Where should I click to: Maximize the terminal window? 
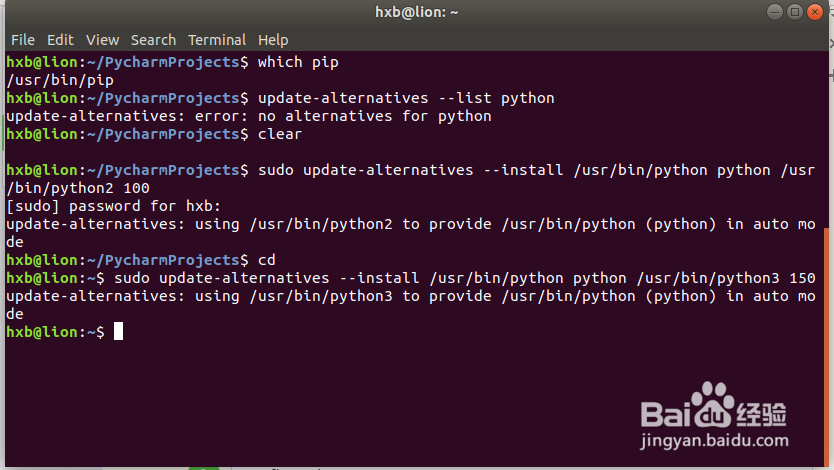coord(795,12)
